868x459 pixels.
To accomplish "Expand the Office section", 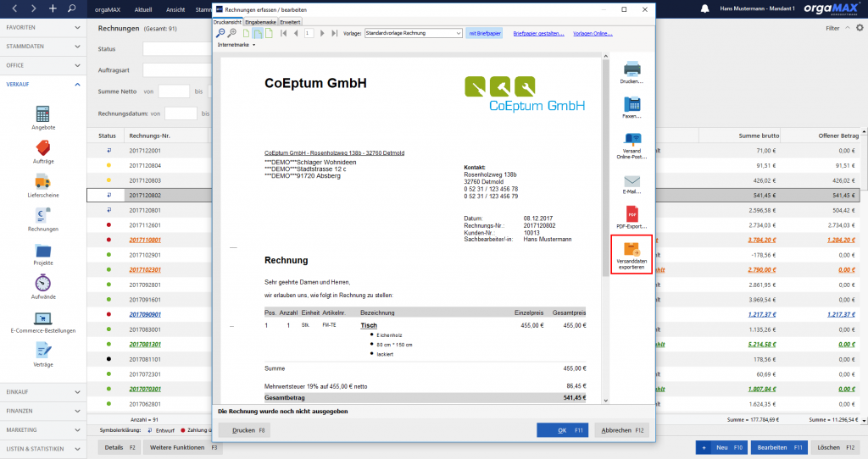I will [x=43, y=65].
